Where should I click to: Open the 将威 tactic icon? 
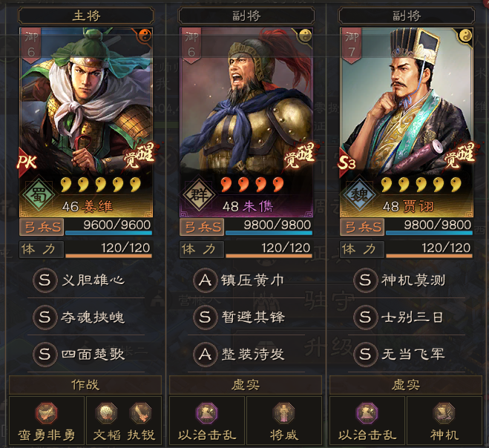(x=283, y=413)
